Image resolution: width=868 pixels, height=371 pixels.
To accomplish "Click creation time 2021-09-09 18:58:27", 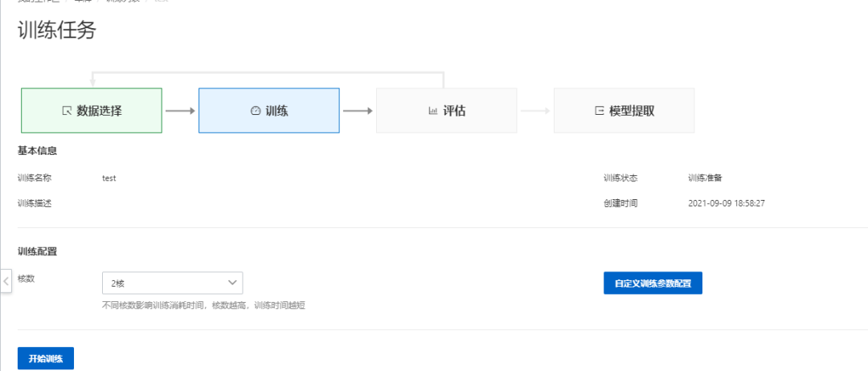I will tap(727, 203).
